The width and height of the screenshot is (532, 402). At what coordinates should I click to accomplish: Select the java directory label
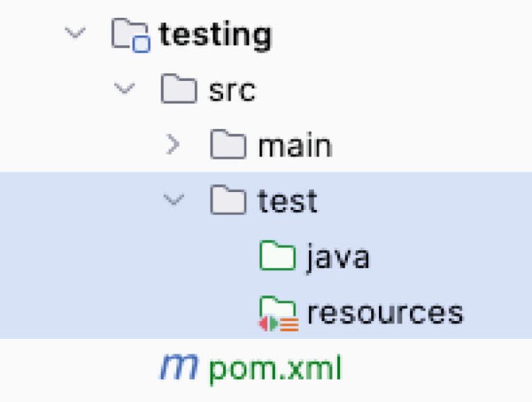(338, 257)
